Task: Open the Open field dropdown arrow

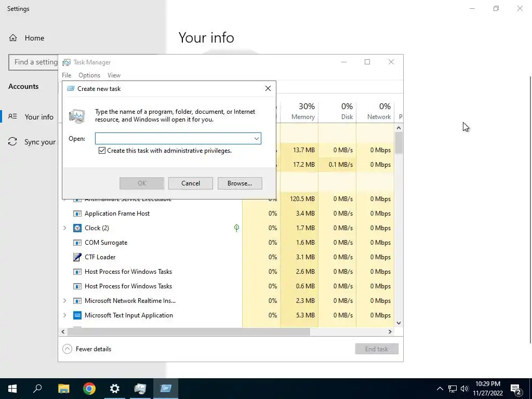Action: tap(257, 138)
